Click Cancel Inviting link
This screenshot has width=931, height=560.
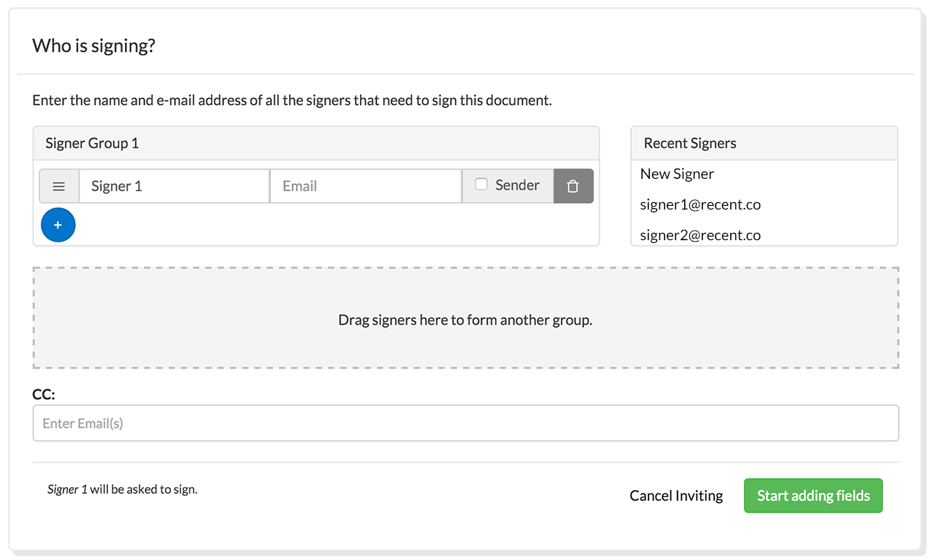(676, 496)
